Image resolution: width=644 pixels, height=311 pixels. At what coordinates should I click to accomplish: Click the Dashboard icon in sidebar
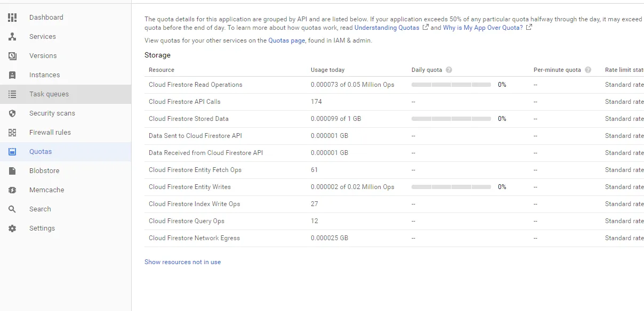(x=12, y=18)
